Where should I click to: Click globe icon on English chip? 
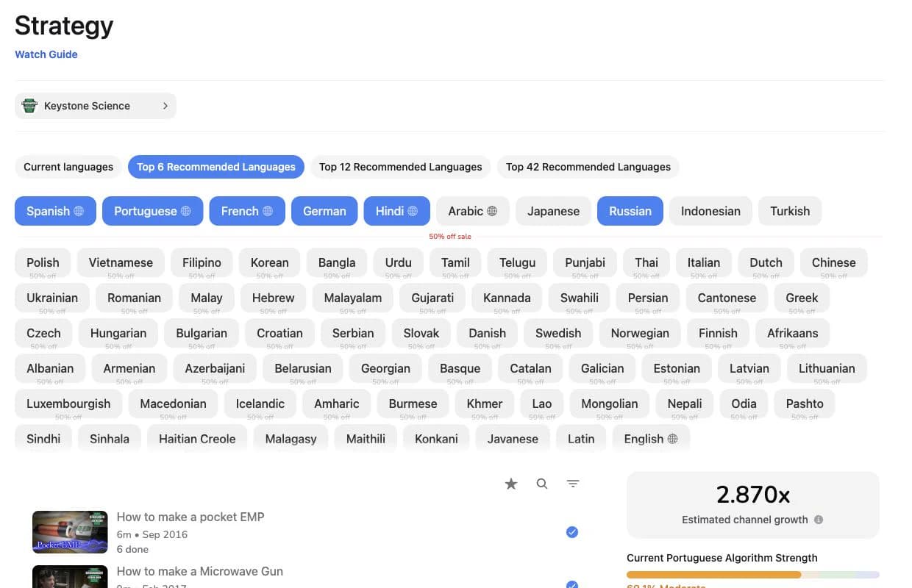point(672,439)
